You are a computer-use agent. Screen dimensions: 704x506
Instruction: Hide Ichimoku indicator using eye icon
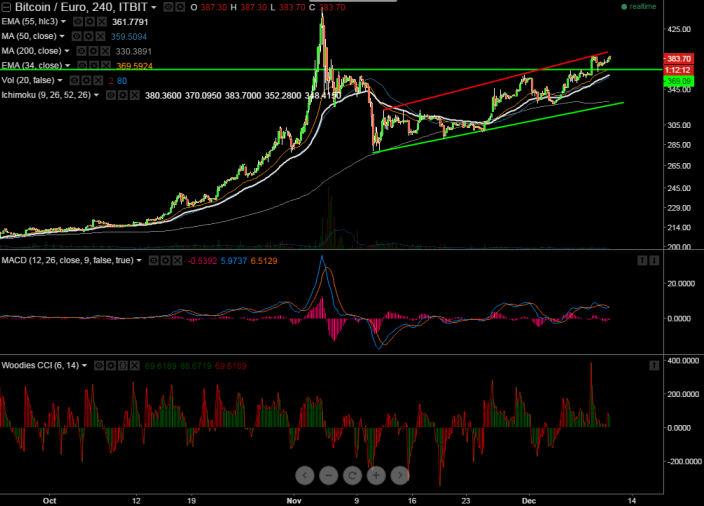click(110, 95)
